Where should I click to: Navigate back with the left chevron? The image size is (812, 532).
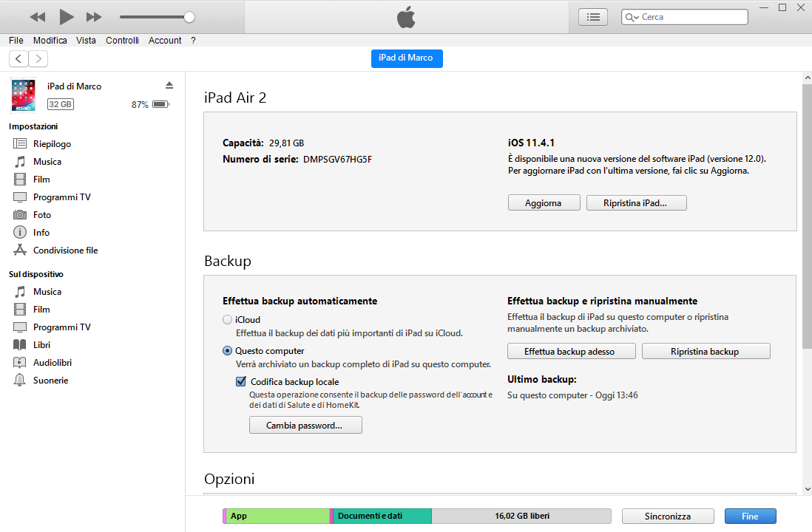tap(18, 59)
